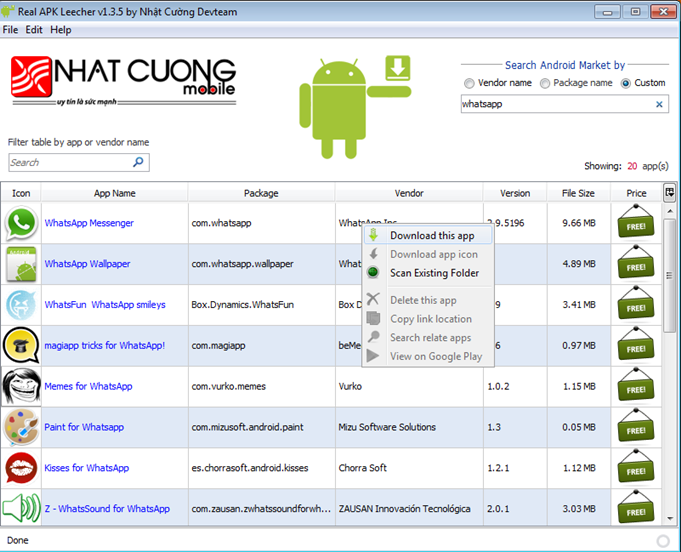Click the FREE price tag for Z - WhatsSound

coord(636,508)
